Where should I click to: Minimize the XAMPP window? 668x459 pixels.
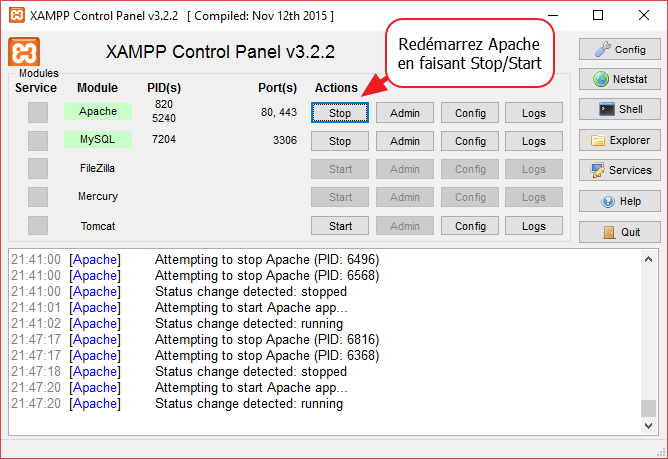pyautogui.click(x=553, y=15)
